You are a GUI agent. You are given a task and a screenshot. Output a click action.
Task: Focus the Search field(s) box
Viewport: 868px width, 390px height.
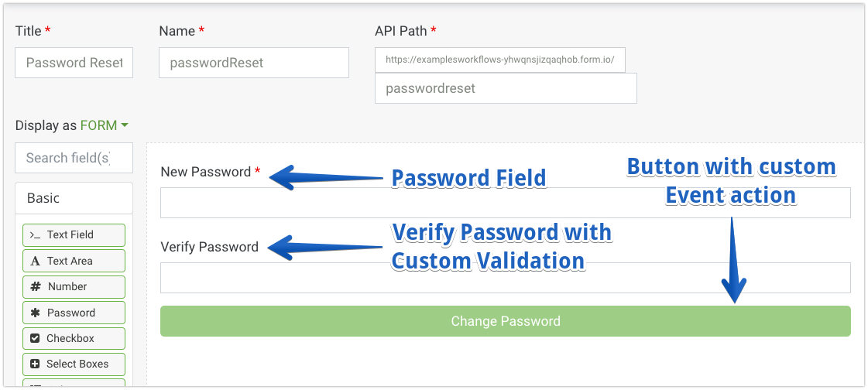coord(74,158)
